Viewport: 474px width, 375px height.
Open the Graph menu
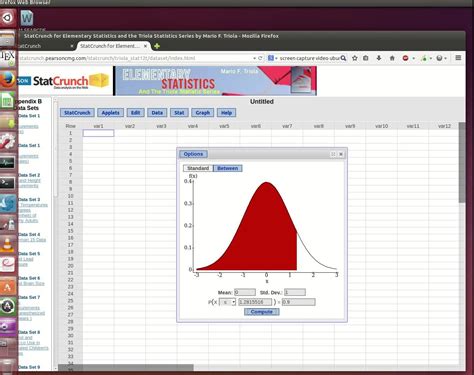[x=203, y=113]
